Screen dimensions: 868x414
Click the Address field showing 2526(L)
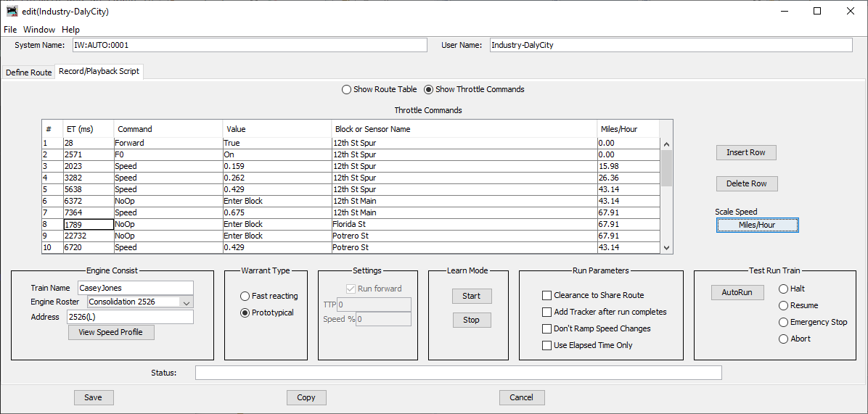(129, 317)
